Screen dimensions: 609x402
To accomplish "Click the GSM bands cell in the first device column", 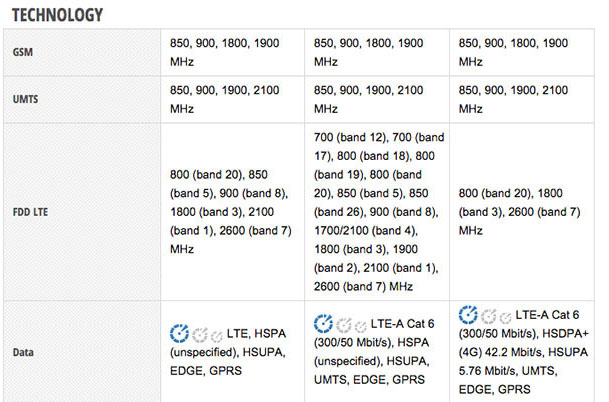I will tap(231, 52).
